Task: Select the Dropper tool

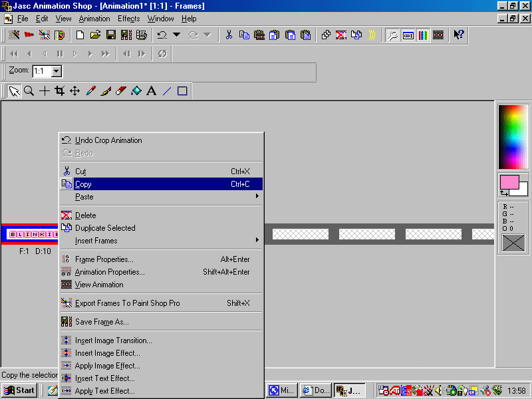Action: click(90, 91)
